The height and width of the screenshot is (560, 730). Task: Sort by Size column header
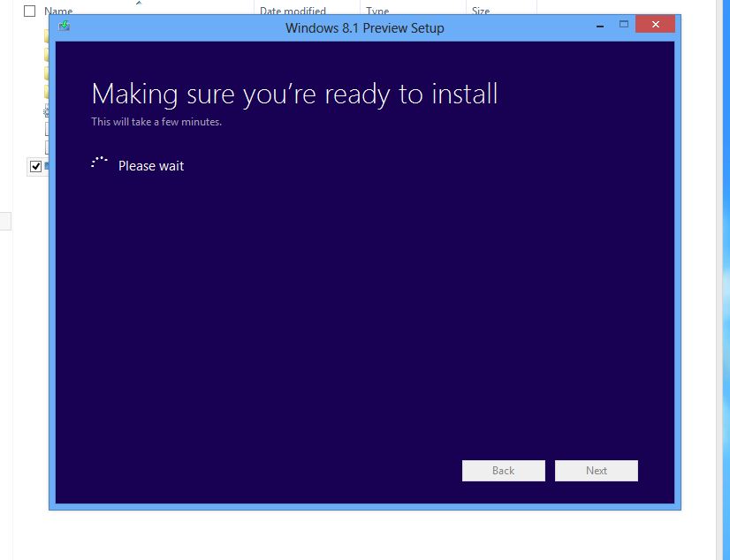click(x=481, y=11)
